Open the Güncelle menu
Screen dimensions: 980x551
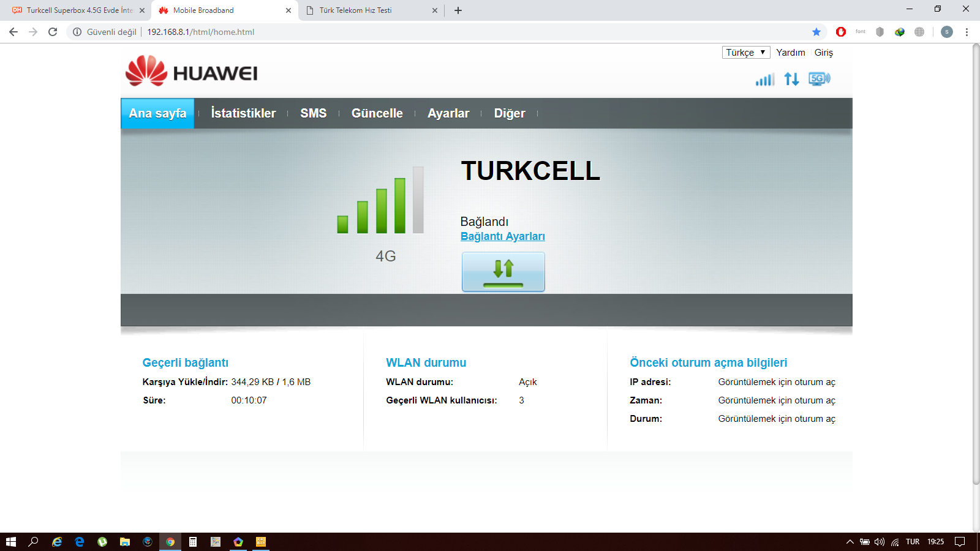377,113
